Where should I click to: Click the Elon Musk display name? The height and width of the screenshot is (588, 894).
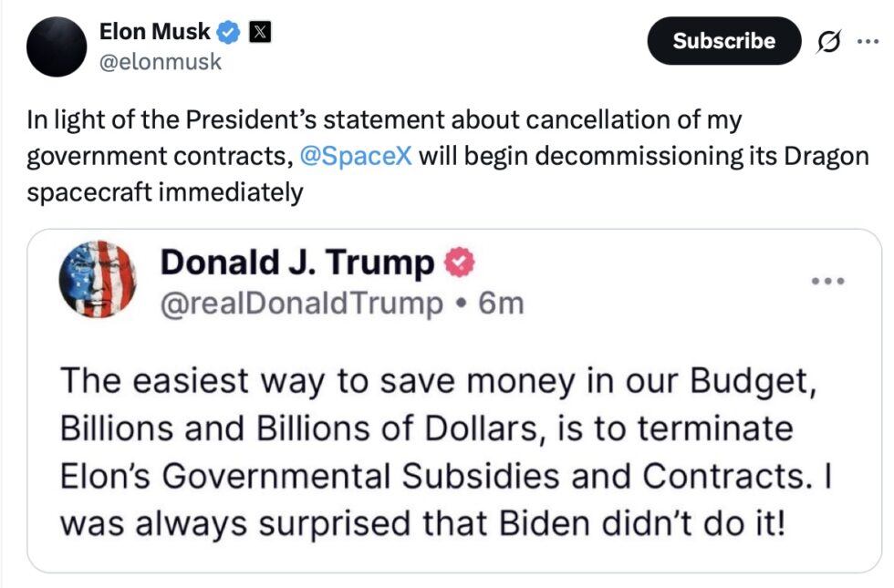(154, 32)
